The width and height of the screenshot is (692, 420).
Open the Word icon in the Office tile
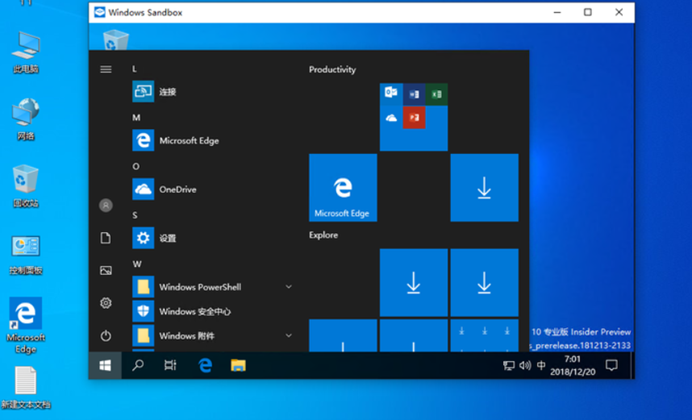pyautogui.click(x=414, y=94)
